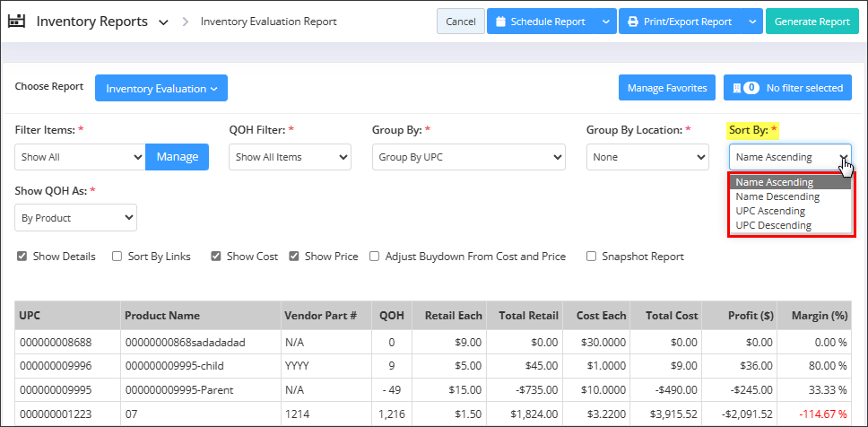Click the $3,915.52 total cost value
Image resolution: width=868 pixels, height=427 pixels.
point(673,414)
